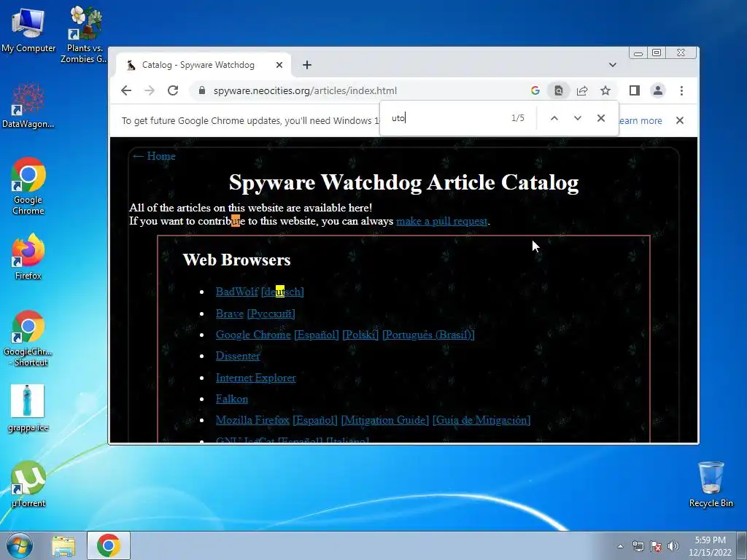Image resolution: width=747 pixels, height=560 pixels.
Task: Open 'make a pull request' link
Action: 441,221
